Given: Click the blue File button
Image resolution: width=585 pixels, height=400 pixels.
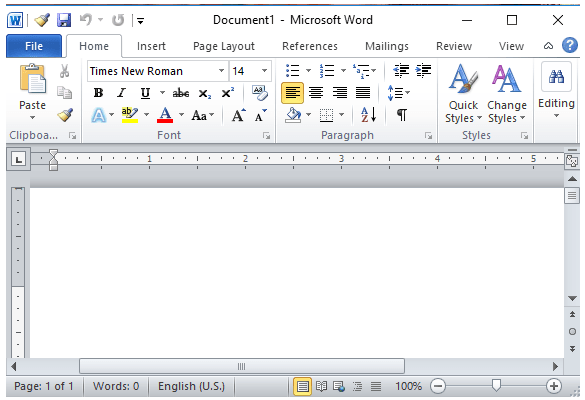Looking at the screenshot, I should point(34,46).
